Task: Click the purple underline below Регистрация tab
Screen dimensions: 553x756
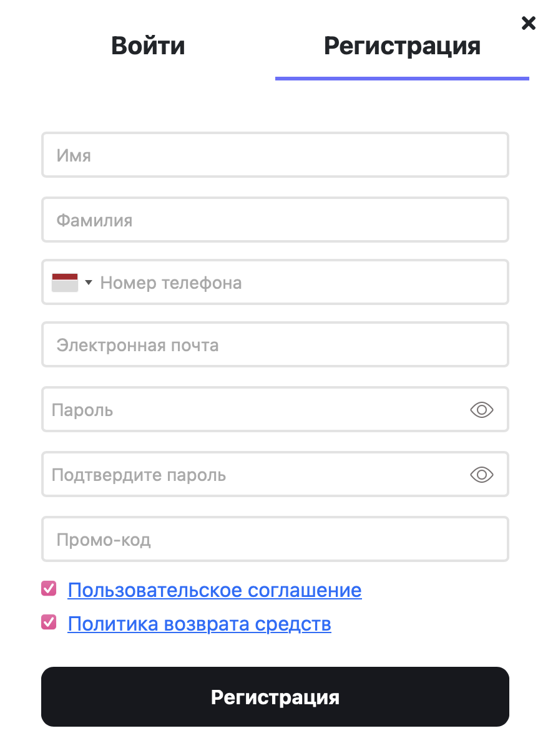Action: [402, 79]
